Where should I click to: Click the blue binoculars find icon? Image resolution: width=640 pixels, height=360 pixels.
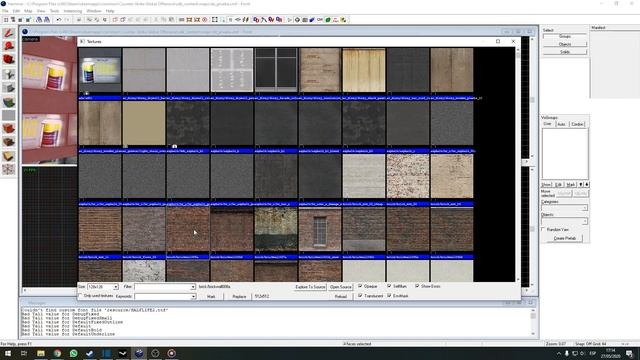(x=39, y=20)
